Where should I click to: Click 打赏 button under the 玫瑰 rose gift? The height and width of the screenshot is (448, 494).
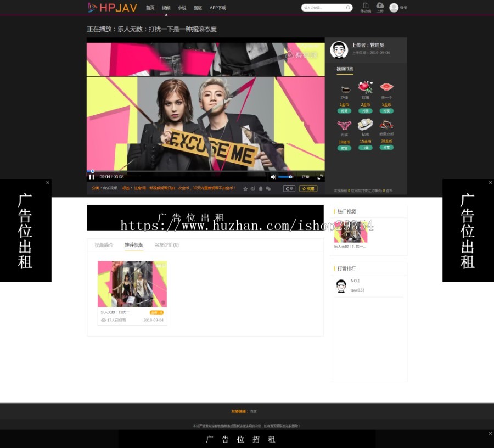365,111
